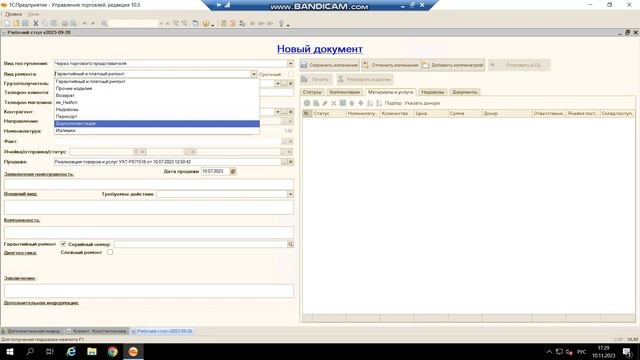Switch to the Статусы tab
The height and width of the screenshot is (360, 640).
click(312, 92)
